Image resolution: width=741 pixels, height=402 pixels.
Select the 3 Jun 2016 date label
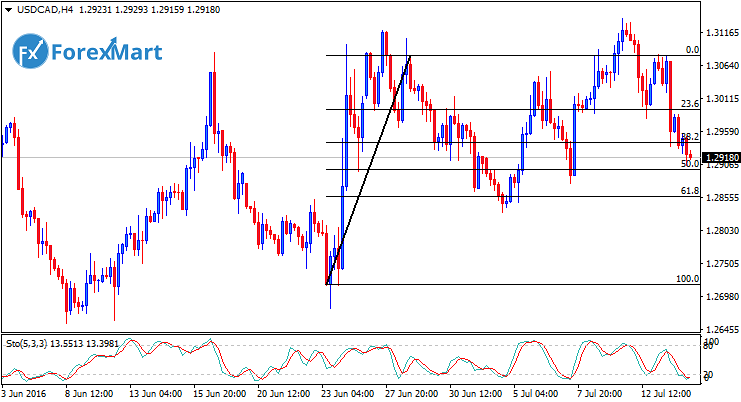[x=26, y=393]
